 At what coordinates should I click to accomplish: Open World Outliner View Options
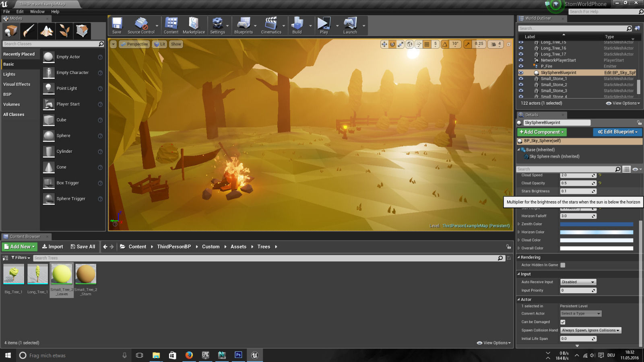click(623, 103)
